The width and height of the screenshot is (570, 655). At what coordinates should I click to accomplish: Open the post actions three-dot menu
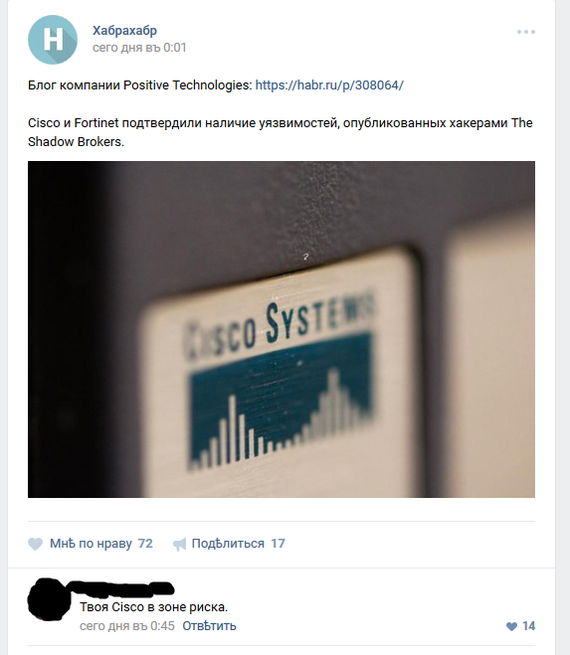526,32
